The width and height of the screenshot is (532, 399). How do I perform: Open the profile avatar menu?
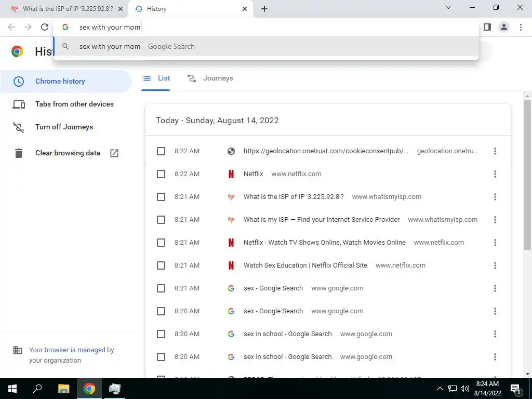point(504,27)
